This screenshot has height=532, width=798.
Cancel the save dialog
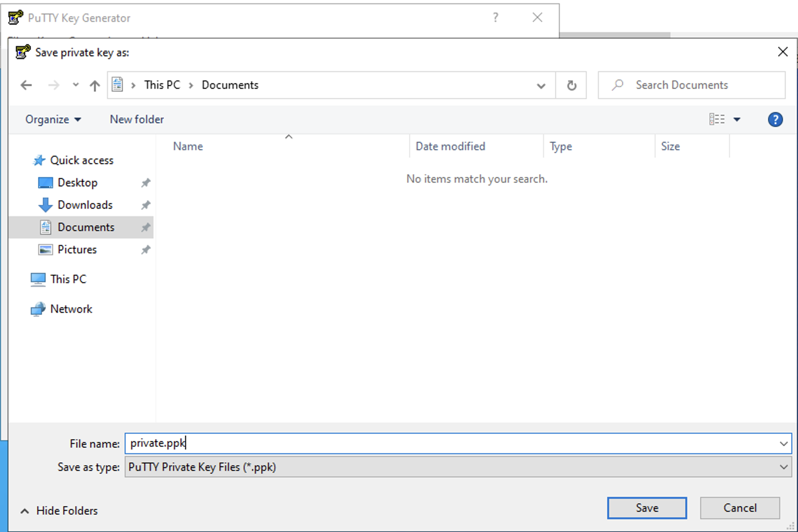click(x=740, y=508)
